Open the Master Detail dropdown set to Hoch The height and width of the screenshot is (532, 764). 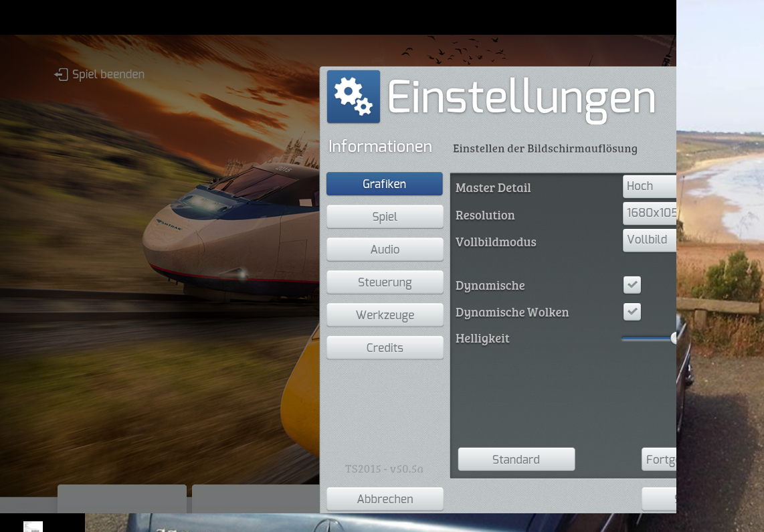(x=650, y=186)
